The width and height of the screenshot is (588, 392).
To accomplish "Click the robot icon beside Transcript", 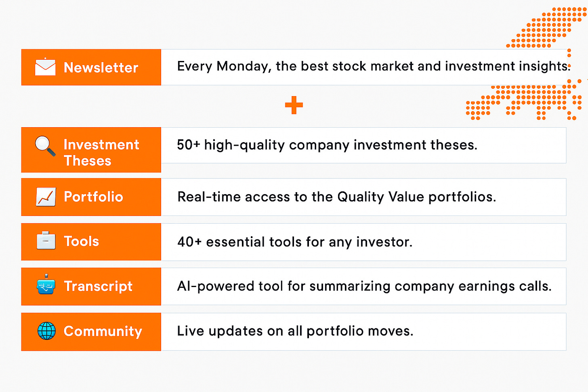I will [x=46, y=284].
